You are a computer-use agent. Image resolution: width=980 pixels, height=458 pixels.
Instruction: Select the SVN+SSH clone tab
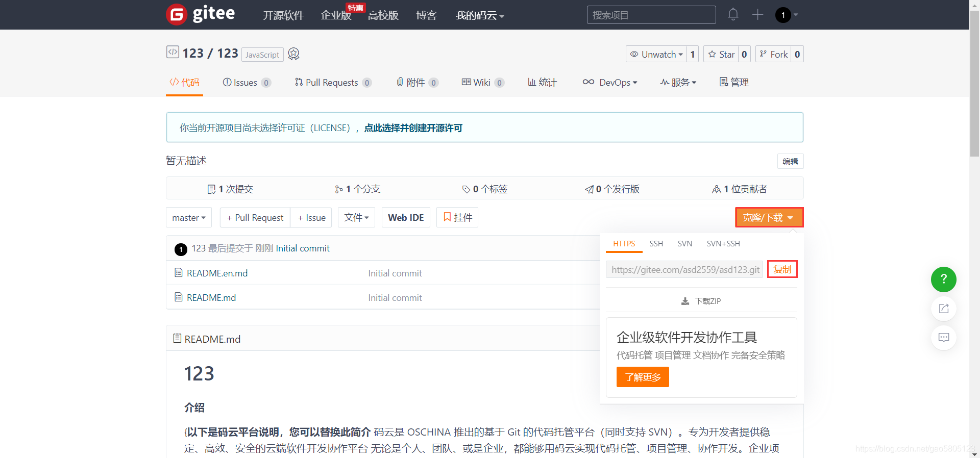coord(723,244)
